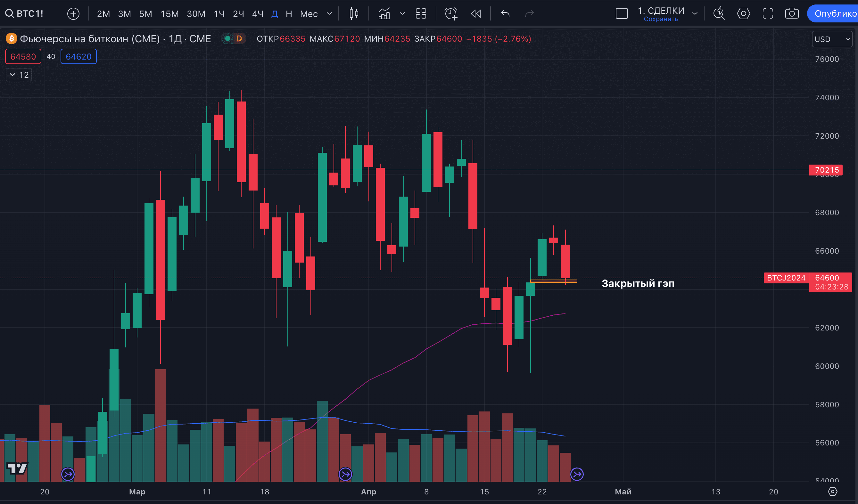Screen dimensions: 858x504
Task: Undo the last chart action
Action: click(505, 14)
